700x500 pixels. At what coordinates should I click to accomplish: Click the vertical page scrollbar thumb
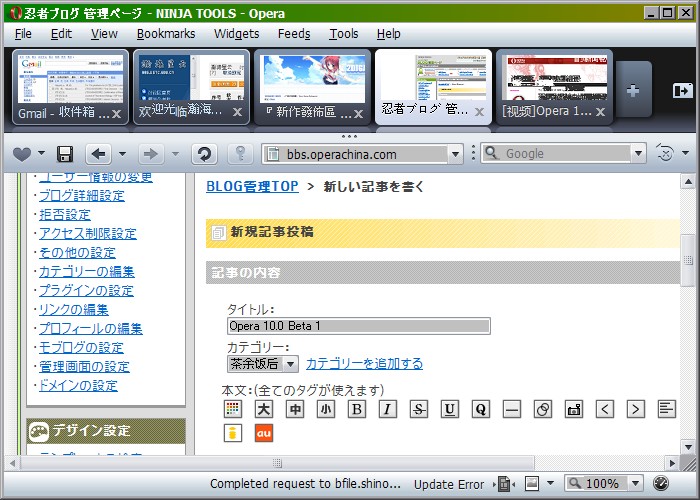tap(688, 260)
